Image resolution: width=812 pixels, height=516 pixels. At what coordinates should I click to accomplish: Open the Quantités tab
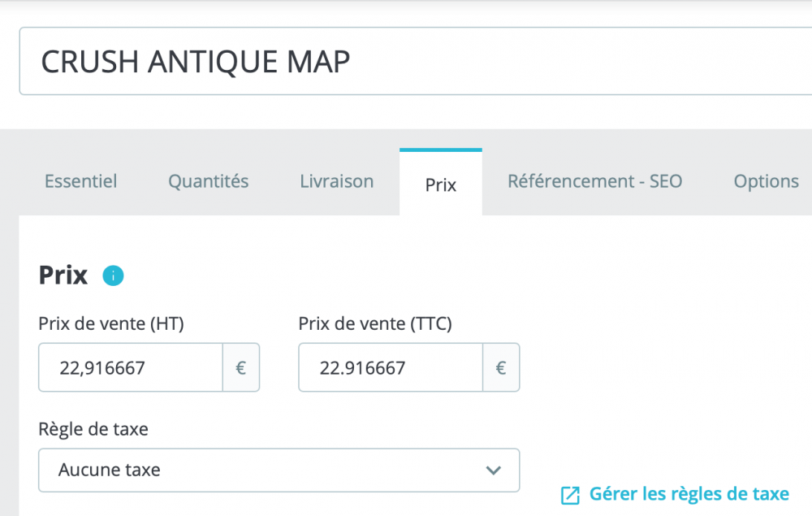209,181
